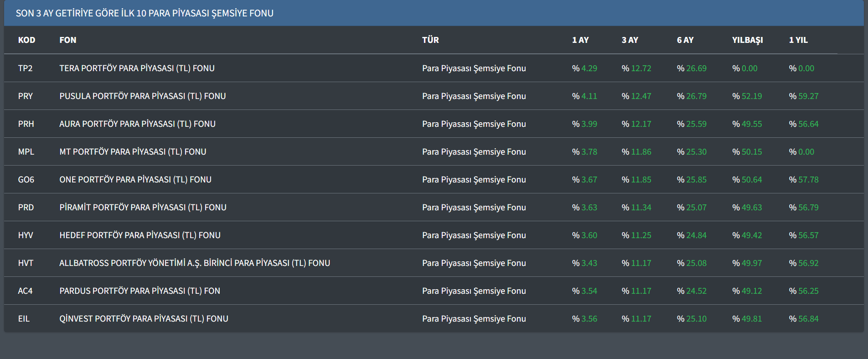Click the TP2 fund code
868x359 pixels.
25,68
